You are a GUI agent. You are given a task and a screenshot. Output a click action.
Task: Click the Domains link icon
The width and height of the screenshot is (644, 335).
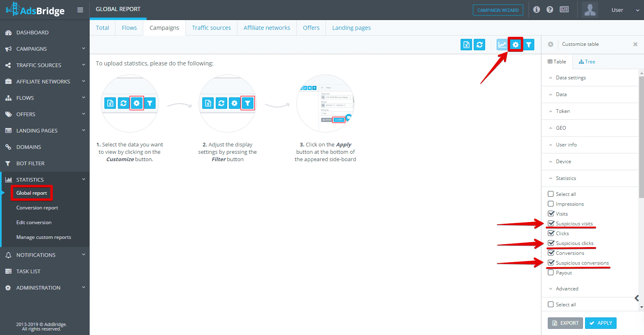(x=8, y=147)
